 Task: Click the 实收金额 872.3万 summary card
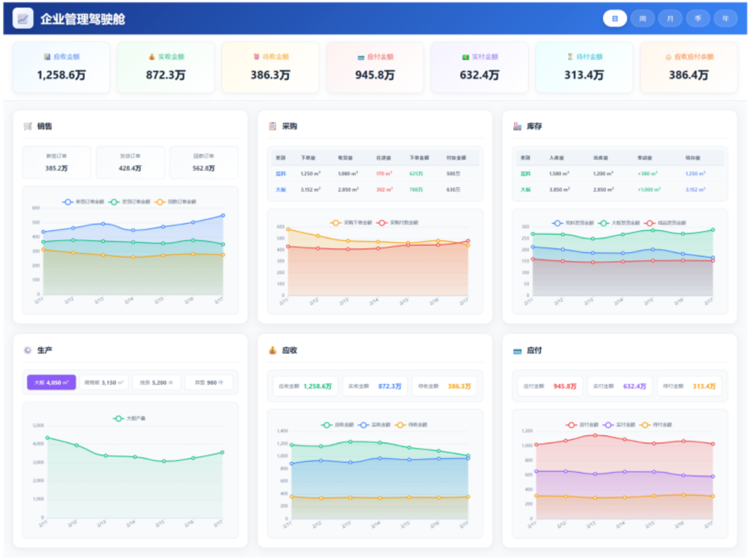(x=165, y=68)
